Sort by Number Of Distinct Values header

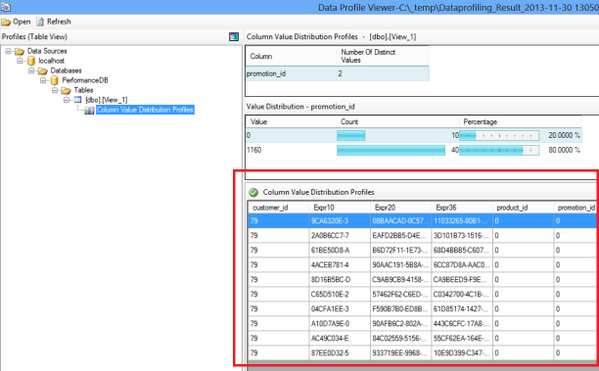pyautogui.click(x=383, y=56)
